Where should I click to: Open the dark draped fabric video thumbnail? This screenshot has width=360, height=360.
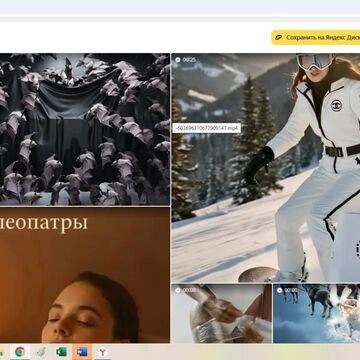(85, 129)
